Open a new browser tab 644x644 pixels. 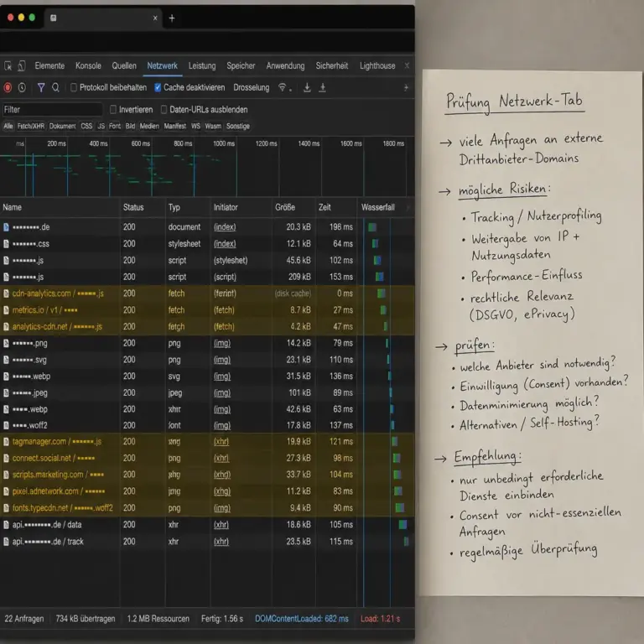point(172,18)
